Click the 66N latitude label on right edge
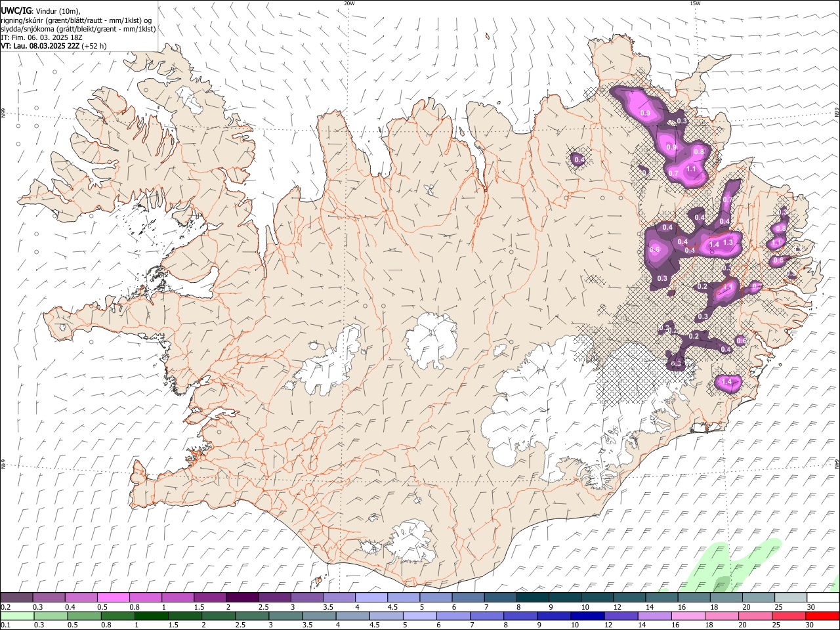 coord(837,113)
